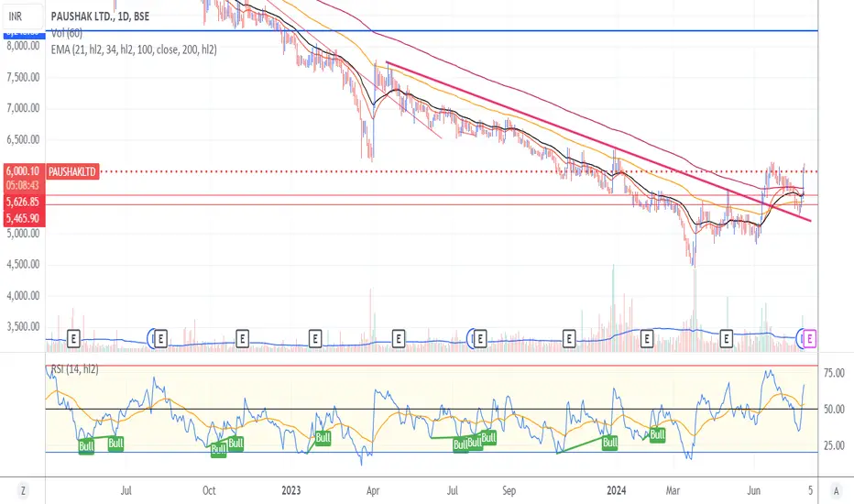
Task: Select the EMA (21, hl2, 34...) indicator legend
Action: [x=134, y=49]
